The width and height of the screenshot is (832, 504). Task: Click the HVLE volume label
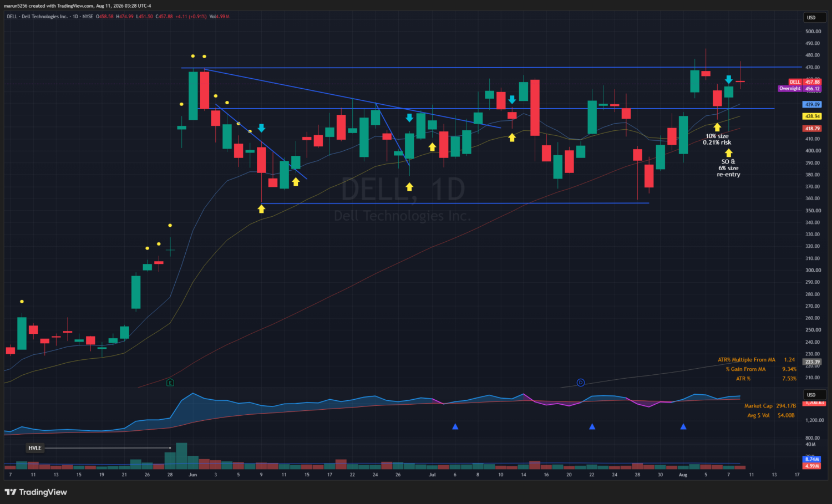[x=35, y=448]
